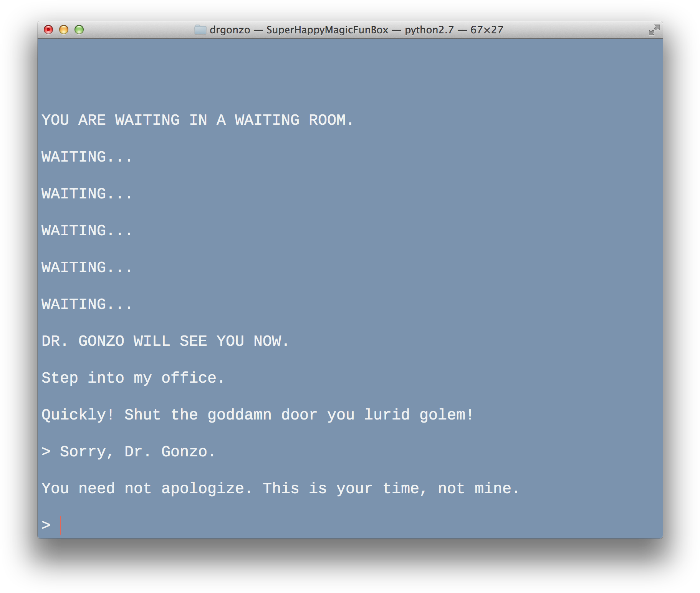This screenshot has height=593, width=700.
Task: Zoom the window with green button
Action: tap(79, 30)
